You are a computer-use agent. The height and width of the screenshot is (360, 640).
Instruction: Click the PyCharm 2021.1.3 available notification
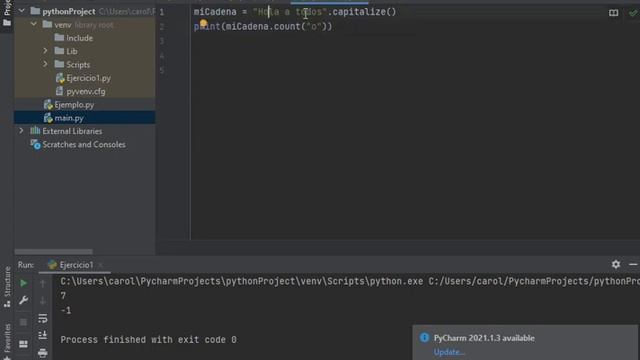coord(484,338)
